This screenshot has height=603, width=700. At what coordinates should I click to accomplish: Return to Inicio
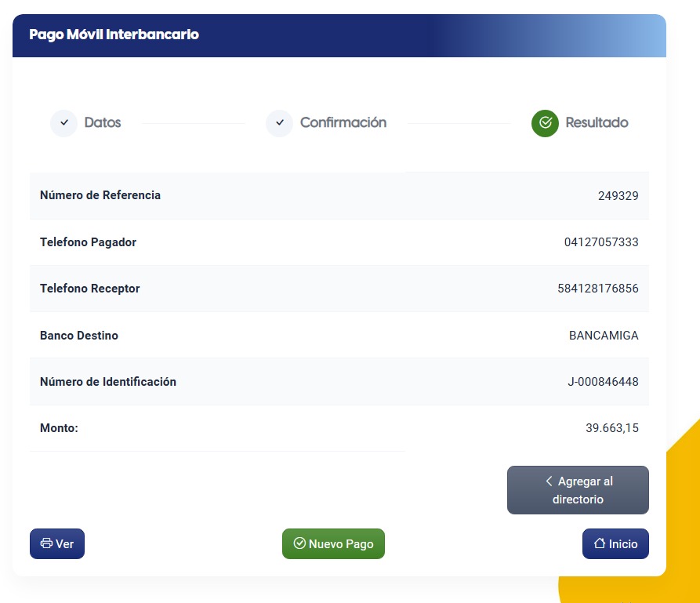pyautogui.click(x=615, y=543)
